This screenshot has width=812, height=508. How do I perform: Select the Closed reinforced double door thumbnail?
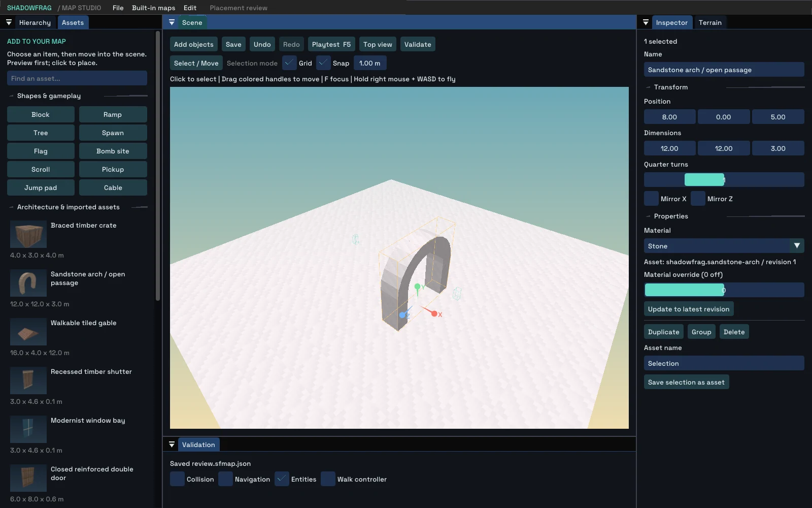tap(28, 479)
